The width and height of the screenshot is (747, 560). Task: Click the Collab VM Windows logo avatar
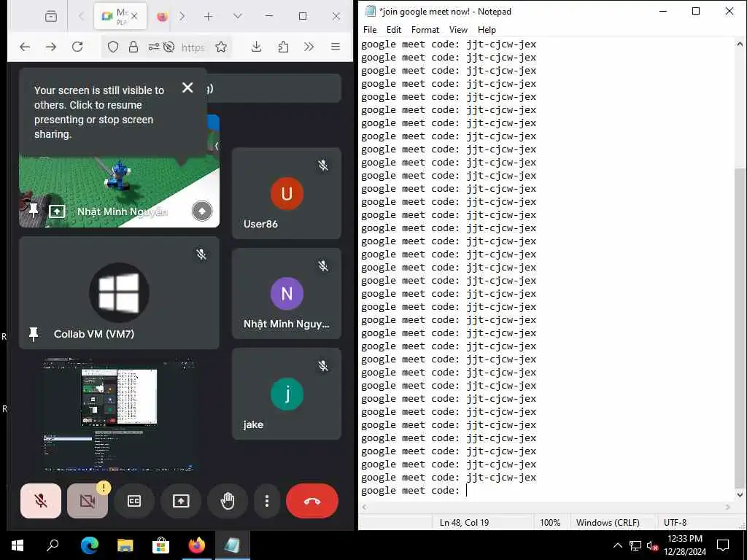pos(119,292)
